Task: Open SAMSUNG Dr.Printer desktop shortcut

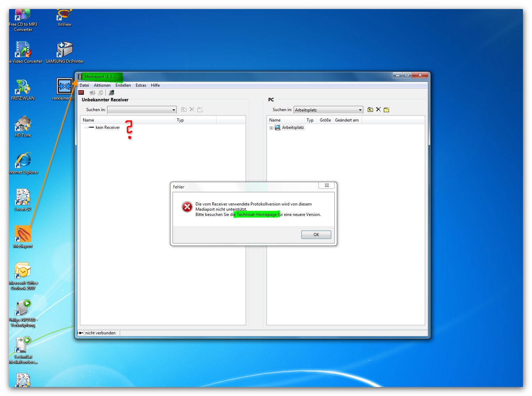Action: 65,52
